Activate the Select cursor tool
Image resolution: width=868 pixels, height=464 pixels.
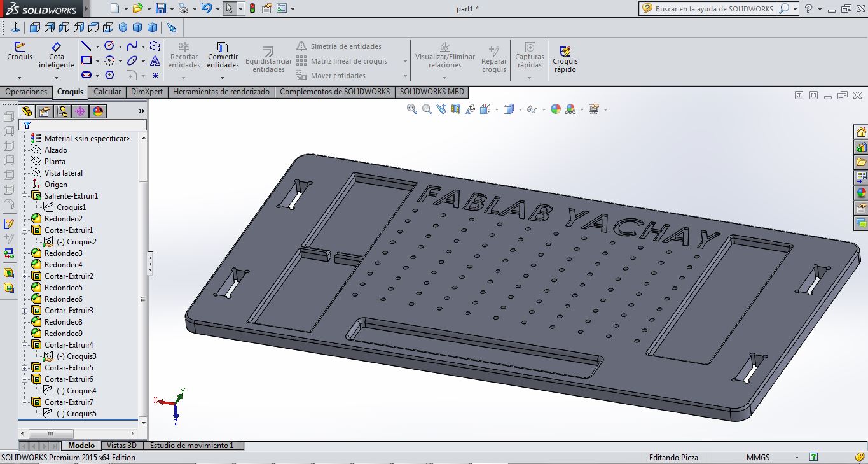coord(229,9)
